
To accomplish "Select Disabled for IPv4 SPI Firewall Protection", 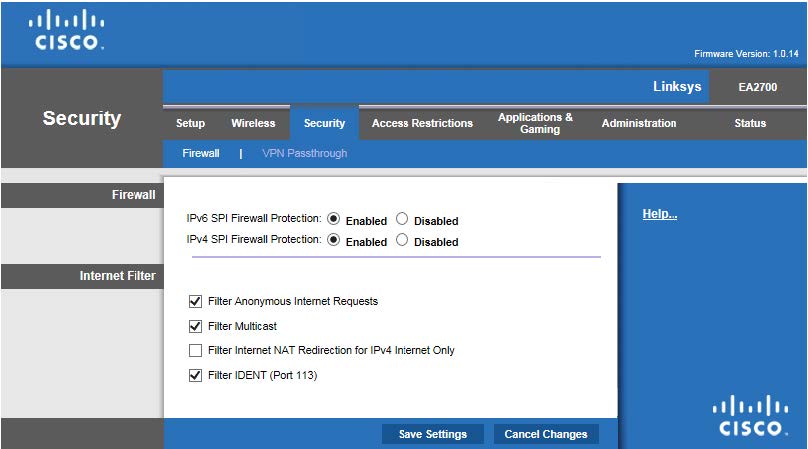I will 402,240.
